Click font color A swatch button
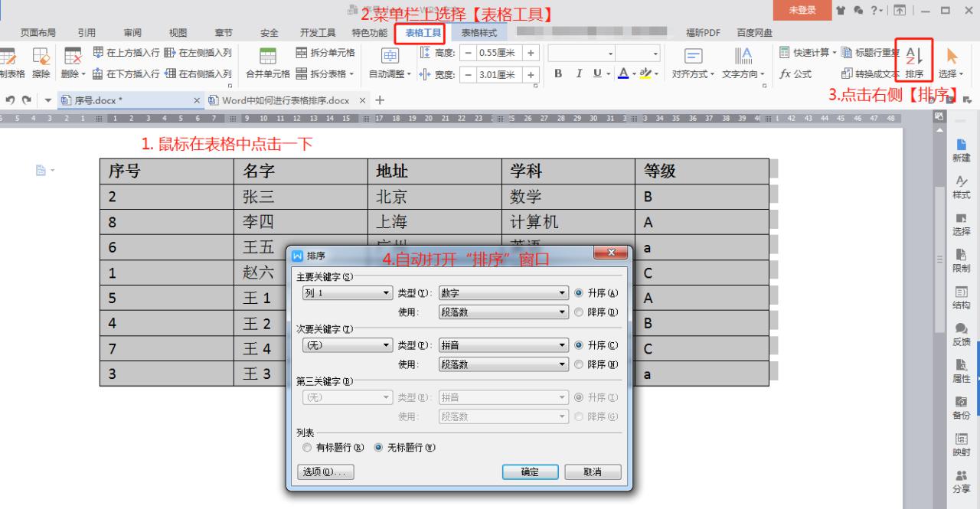This screenshot has height=509, width=980. pyautogui.click(x=623, y=74)
